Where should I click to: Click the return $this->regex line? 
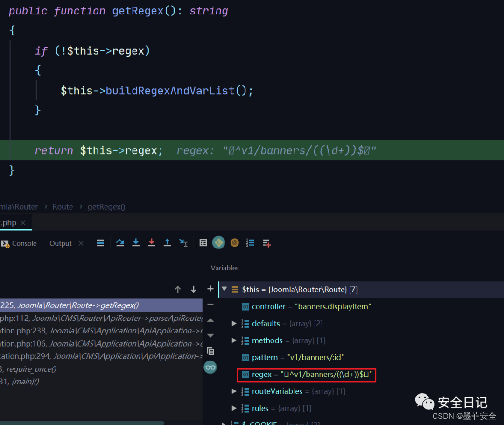(252, 150)
